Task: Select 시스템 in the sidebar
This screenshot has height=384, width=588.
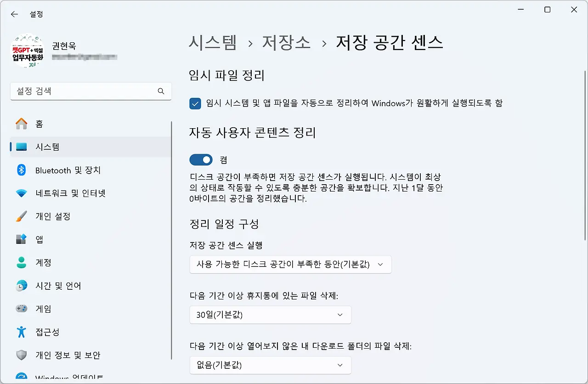Action: click(x=22, y=147)
